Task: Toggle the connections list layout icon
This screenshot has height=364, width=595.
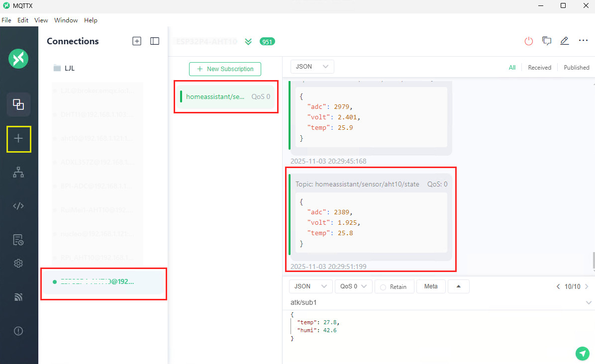Action: click(155, 41)
